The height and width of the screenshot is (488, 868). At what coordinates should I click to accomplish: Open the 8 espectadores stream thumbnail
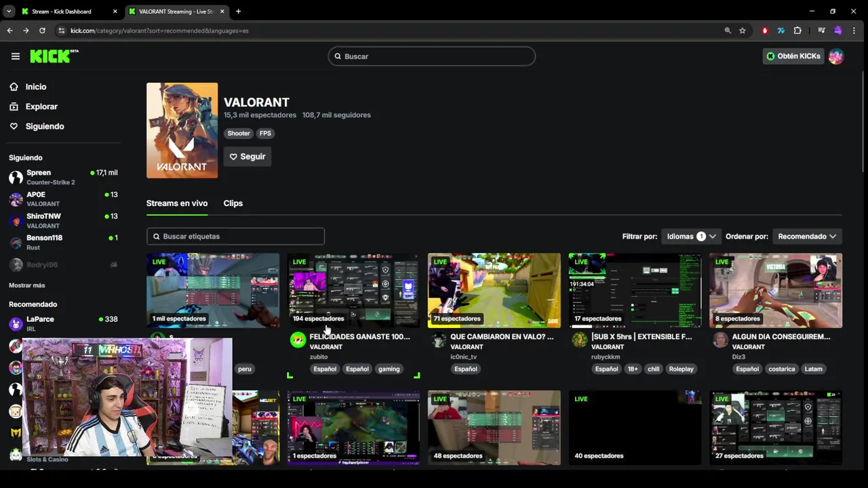click(x=776, y=290)
